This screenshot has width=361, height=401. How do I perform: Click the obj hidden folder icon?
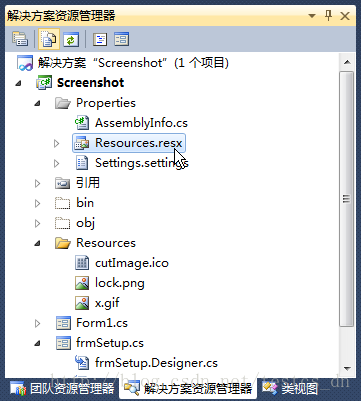63,223
